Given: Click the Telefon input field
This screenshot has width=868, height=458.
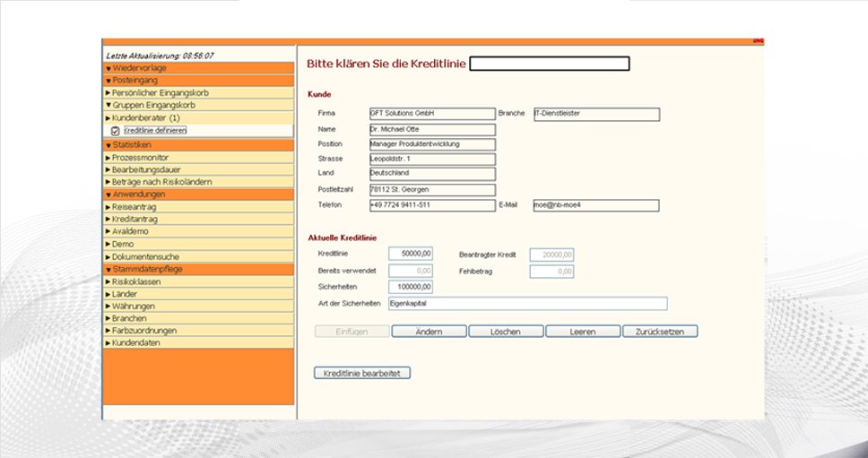Looking at the screenshot, I should pyautogui.click(x=432, y=205).
